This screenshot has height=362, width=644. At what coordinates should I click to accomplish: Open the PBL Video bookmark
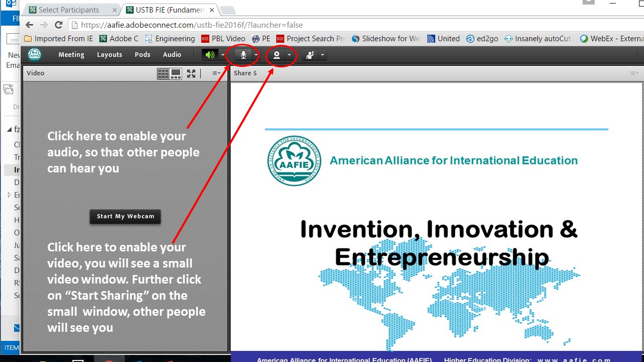pyautogui.click(x=223, y=39)
